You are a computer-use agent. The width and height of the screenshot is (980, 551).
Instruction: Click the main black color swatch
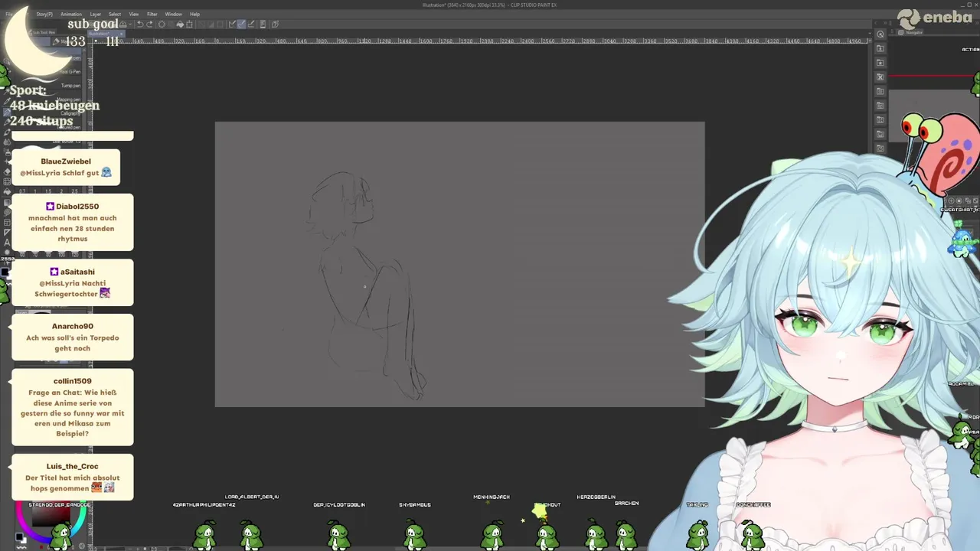[x=5, y=272]
